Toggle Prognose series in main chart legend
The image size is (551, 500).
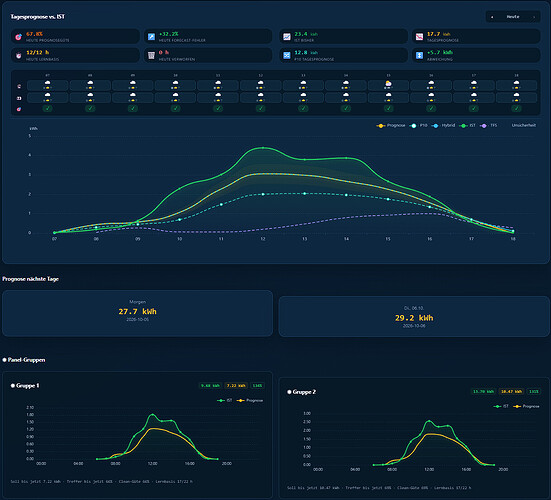(391, 125)
